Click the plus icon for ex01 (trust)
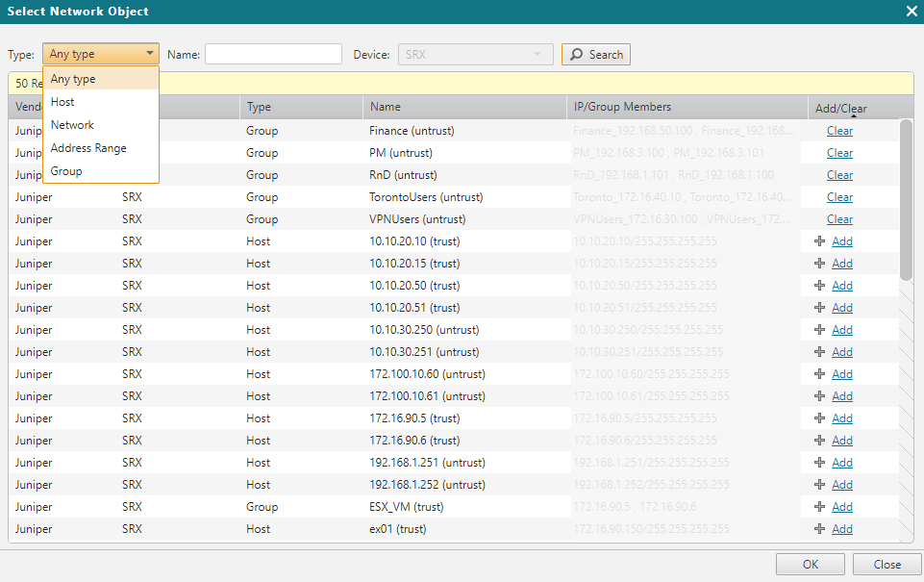Image resolution: width=924 pixels, height=582 pixels. coord(819,529)
